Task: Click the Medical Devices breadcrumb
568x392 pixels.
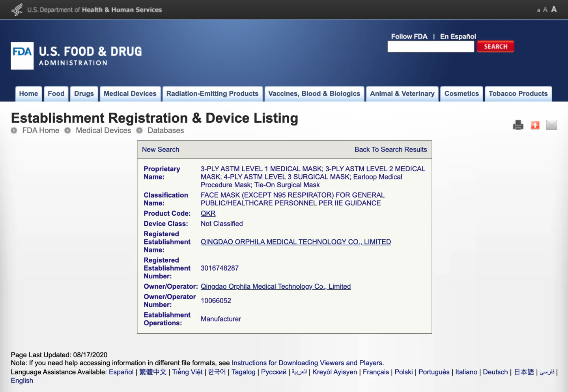Action: pos(103,131)
